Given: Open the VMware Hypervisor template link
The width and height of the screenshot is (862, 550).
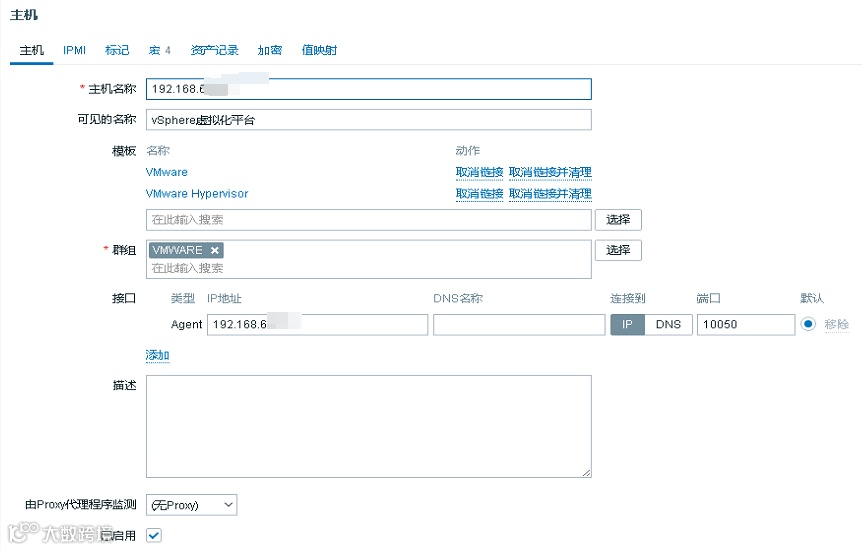Looking at the screenshot, I should [x=197, y=194].
